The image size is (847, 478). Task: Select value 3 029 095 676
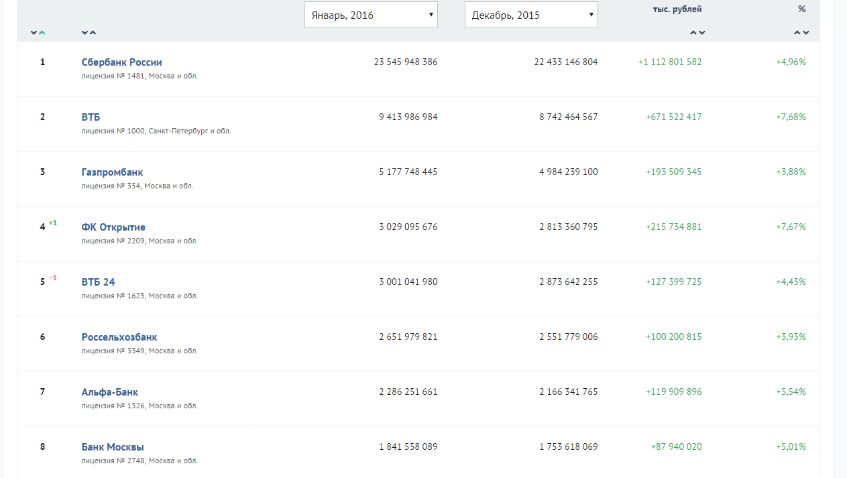pyautogui.click(x=408, y=227)
